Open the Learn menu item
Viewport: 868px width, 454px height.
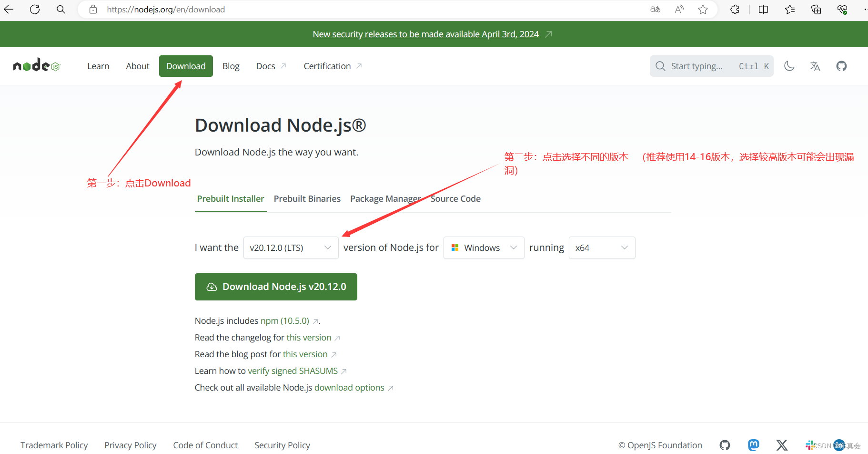tap(98, 66)
